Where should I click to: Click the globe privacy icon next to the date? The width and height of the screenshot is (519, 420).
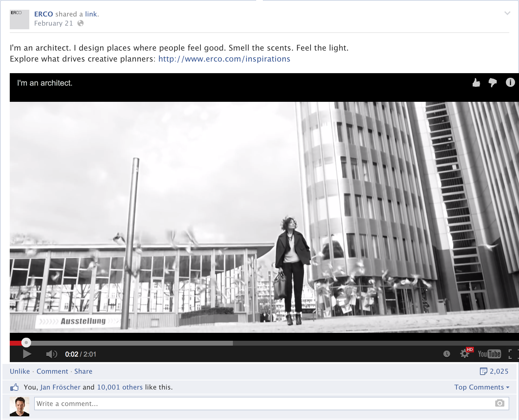81,23
